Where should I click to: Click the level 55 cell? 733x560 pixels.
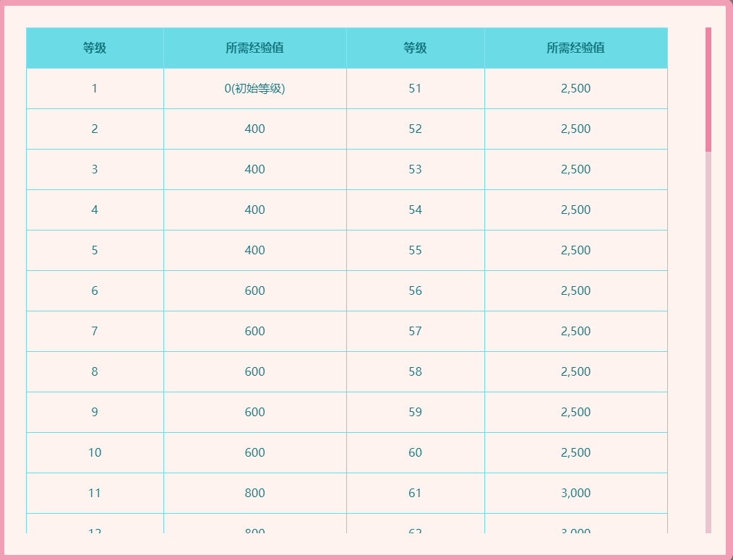415,251
